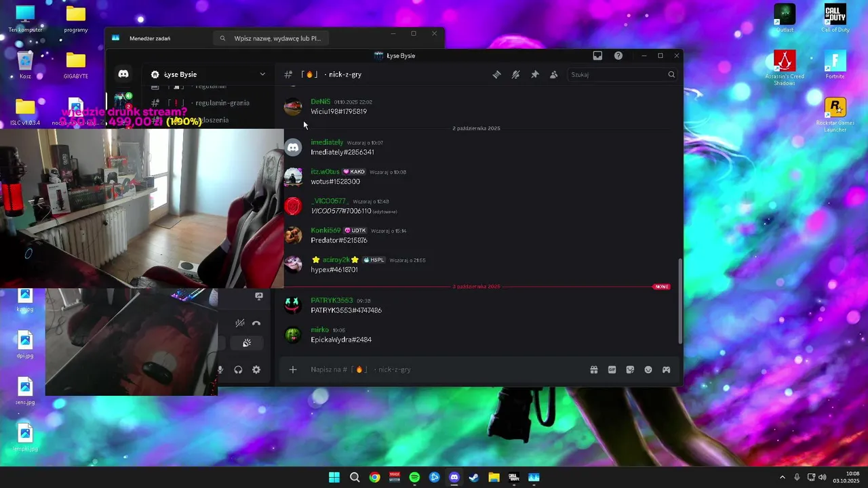Open Fortnite desktop shortcut
Screen dimensions: 868x488
(x=835, y=64)
